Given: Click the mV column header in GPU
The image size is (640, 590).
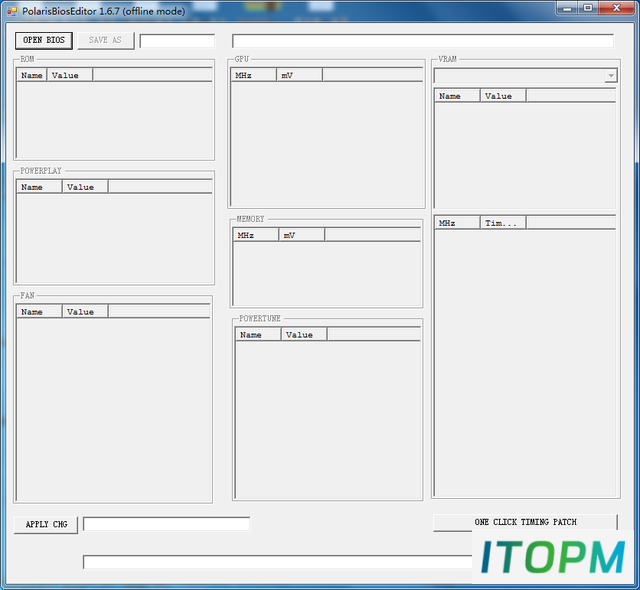Looking at the screenshot, I should (300, 75).
